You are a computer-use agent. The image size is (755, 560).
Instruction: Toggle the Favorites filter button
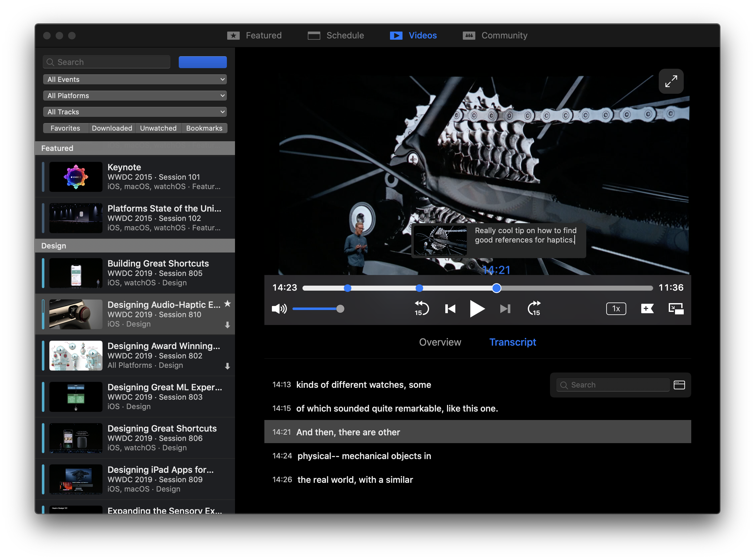[65, 127]
